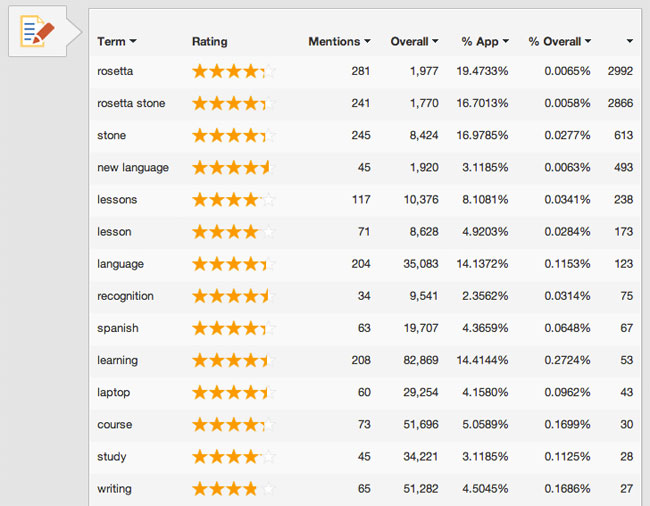Select the term 'recognition'
Screen dimensions: 650x506
(x=125, y=296)
